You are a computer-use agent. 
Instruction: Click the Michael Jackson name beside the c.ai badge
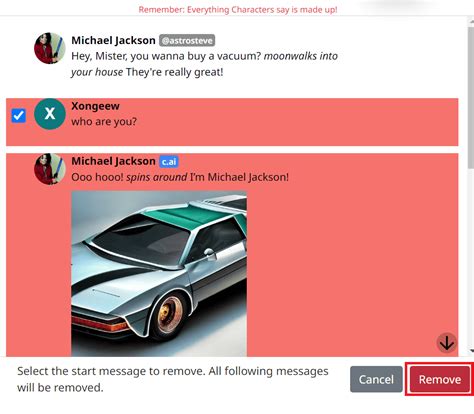(x=113, y=161)
